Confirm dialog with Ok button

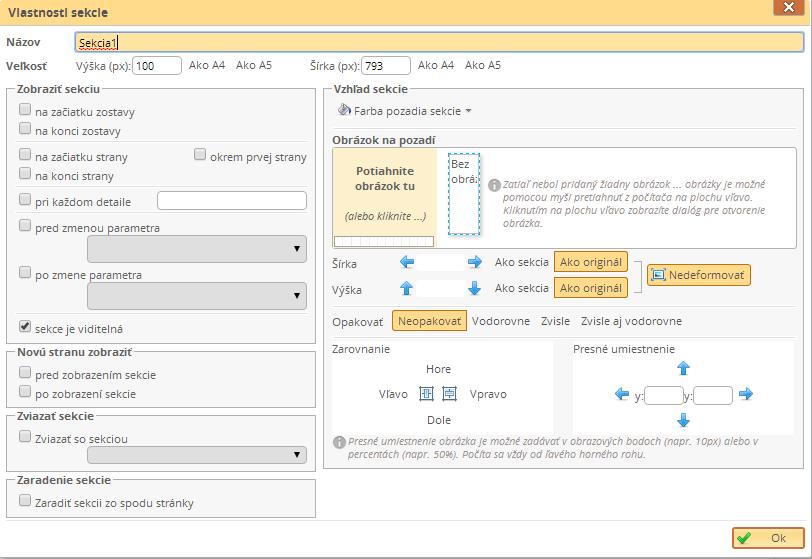click(x=768, y=538)
